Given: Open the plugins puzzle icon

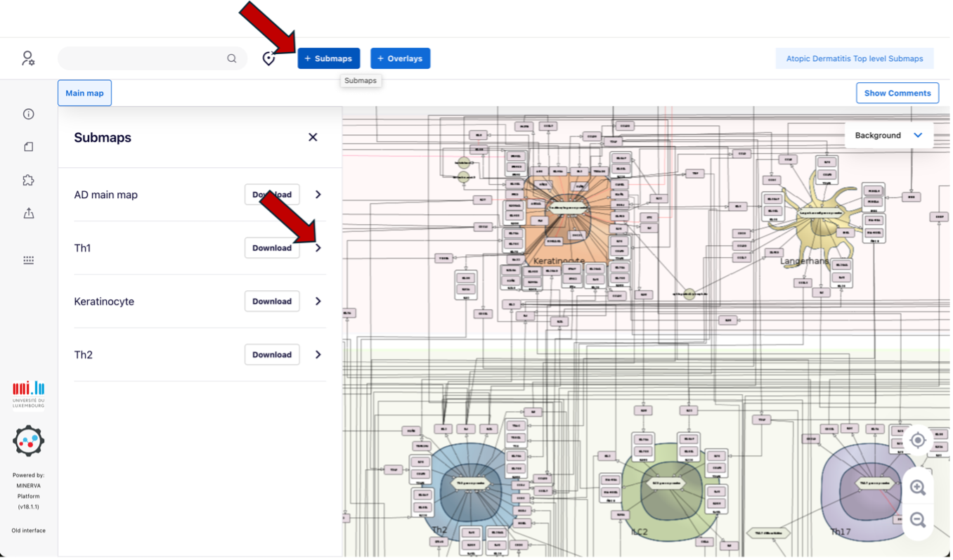Looking at the screenshot, I should [x=28, y=181].
